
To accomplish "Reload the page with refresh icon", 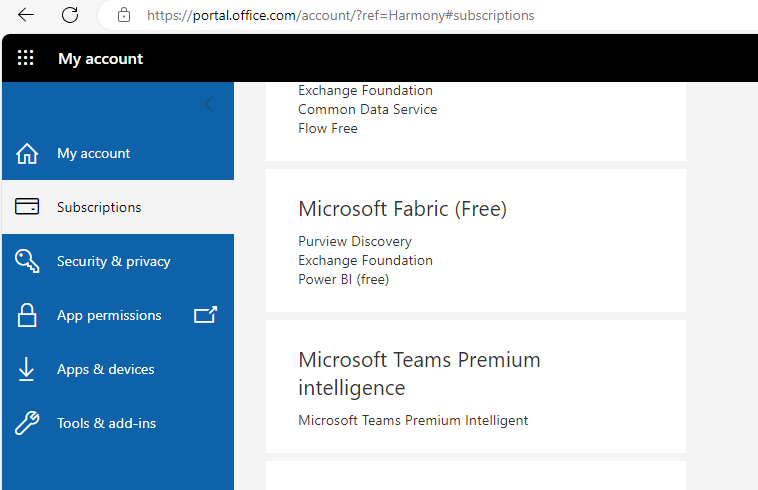I will pos(70,15).
